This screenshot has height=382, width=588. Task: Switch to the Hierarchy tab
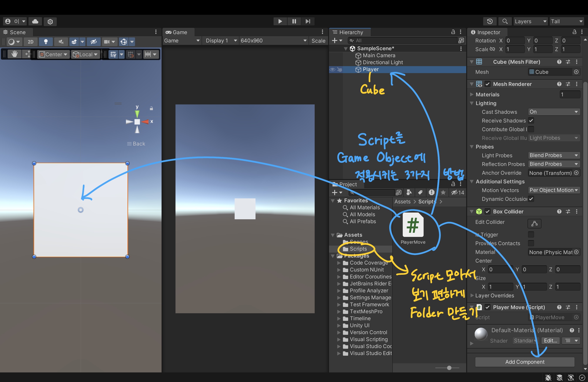351,32
